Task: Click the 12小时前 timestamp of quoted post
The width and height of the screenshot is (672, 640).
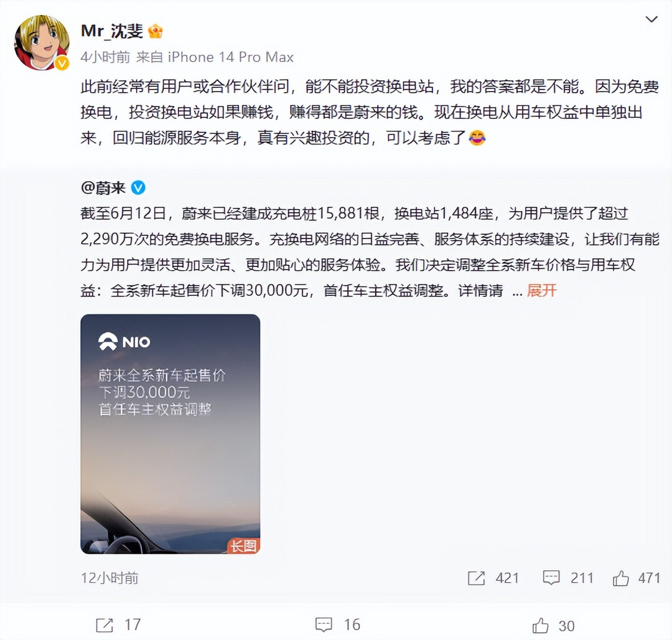Action: point(110,578)
